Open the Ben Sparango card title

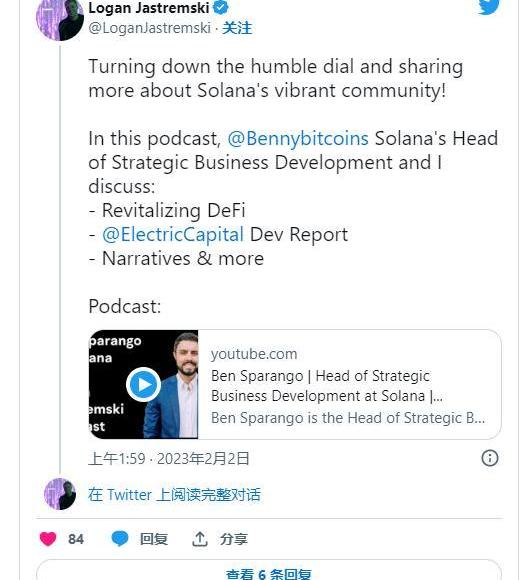click(327, 386)
